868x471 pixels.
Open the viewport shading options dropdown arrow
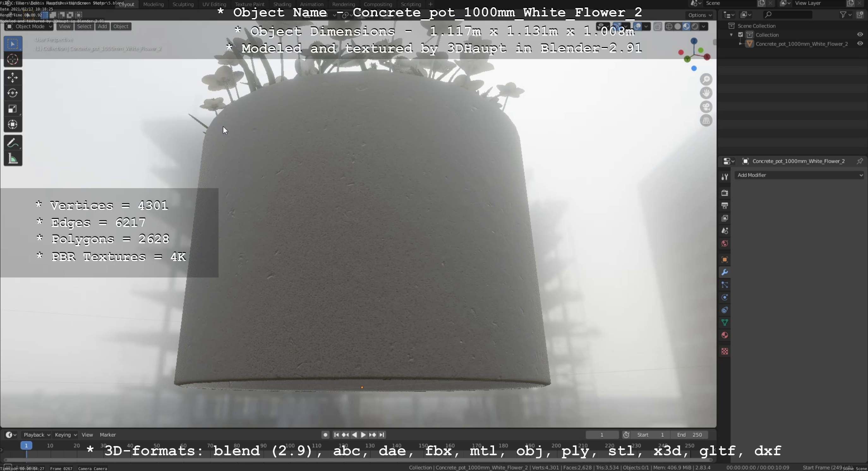point(703,26)
